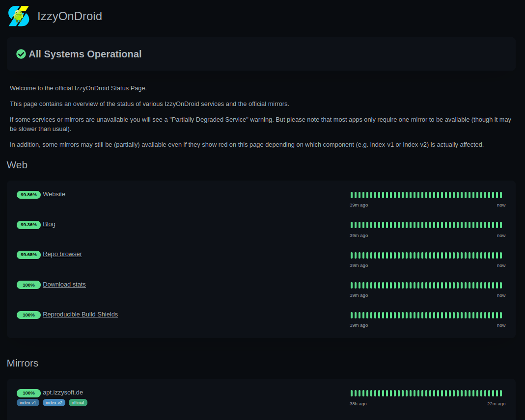Open the Website link

[x=54, y=194]
